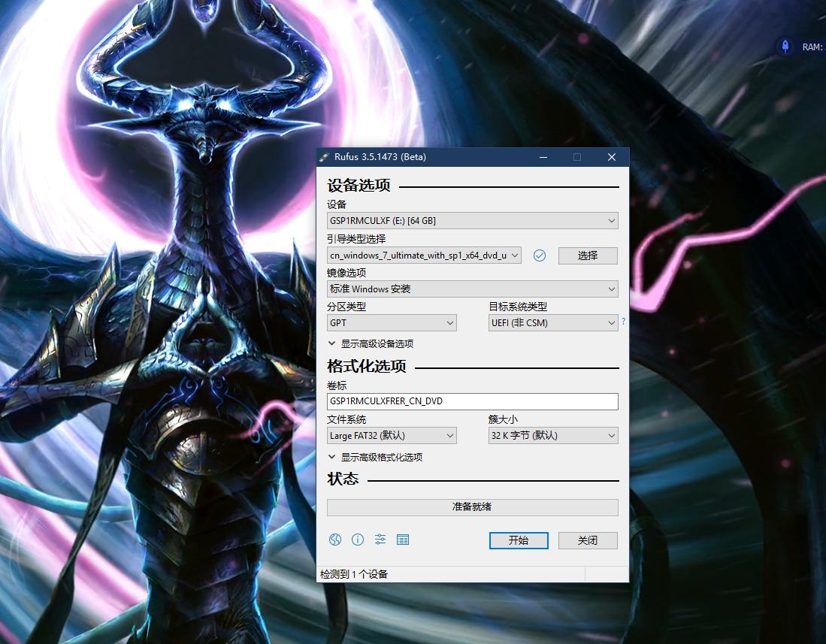Open Rufus settings sliders icon

(x=380, y=540)
